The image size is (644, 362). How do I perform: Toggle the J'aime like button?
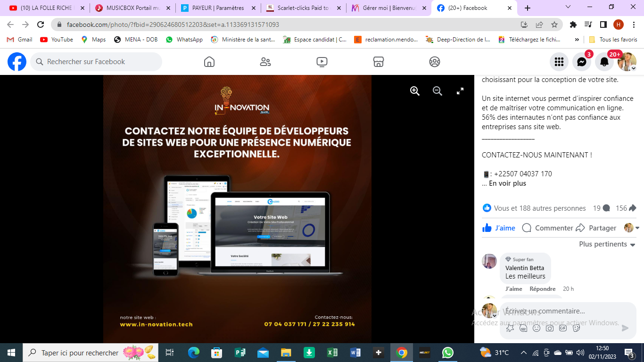coord(499,228)
